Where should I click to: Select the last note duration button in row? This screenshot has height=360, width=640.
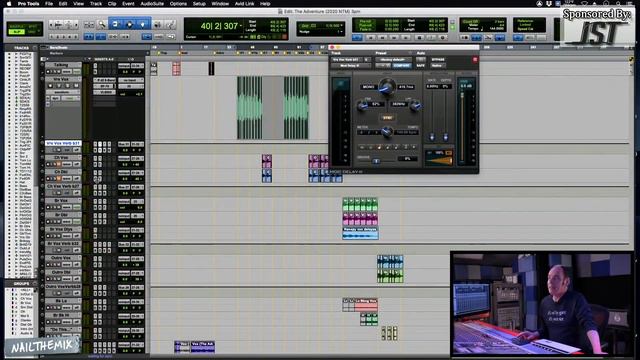[414, 147]
